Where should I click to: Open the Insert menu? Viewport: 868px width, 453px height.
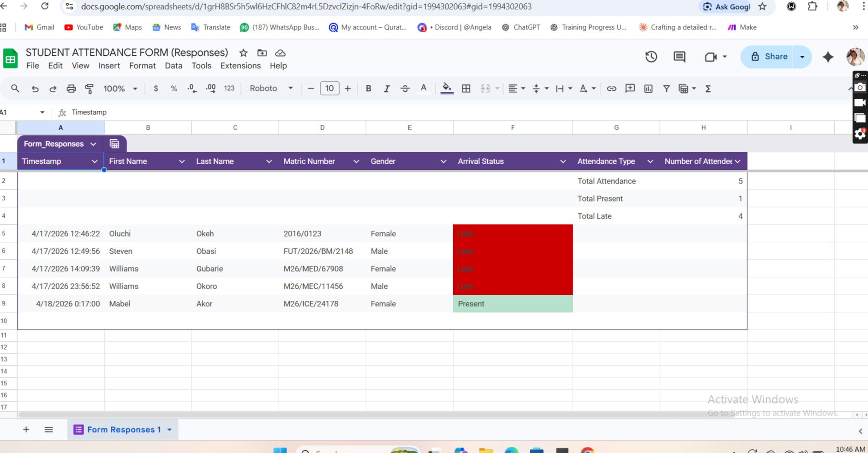tap(109, 66)
